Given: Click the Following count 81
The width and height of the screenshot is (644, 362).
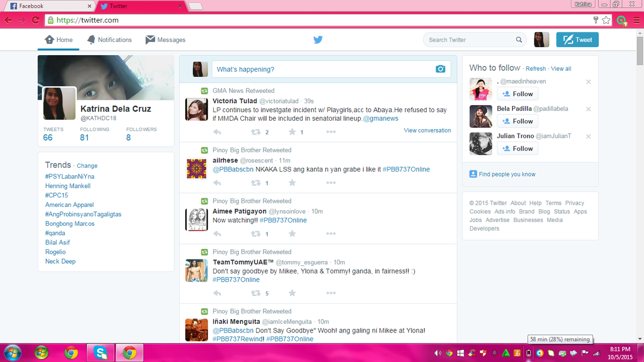Looking at the screenshot, I should [84, 137].
